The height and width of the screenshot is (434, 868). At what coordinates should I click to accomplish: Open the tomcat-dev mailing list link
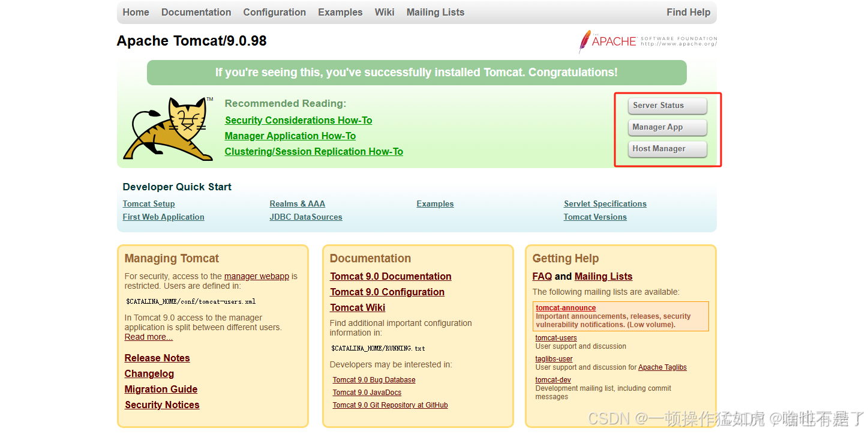pos(553,380)
